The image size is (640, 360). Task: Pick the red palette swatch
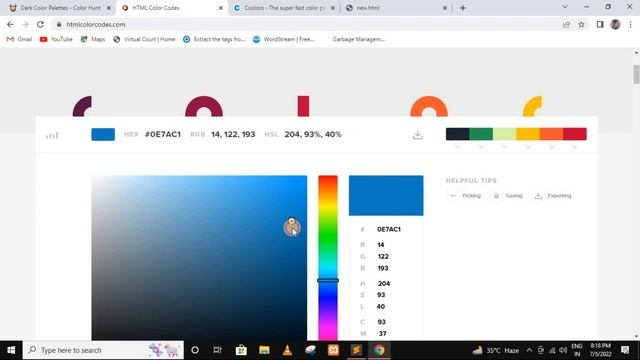(x=575, y=134)
